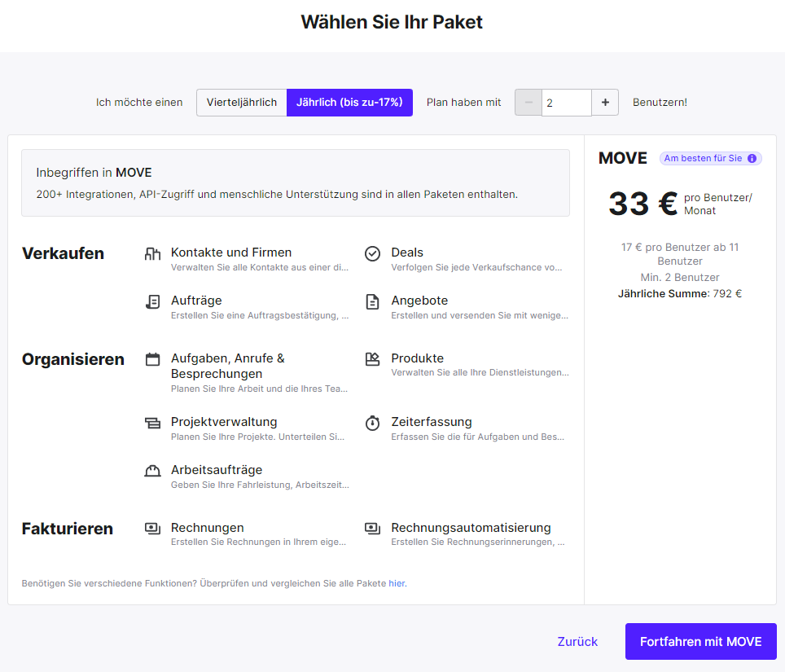Click description 'Erfassen Sie die für Aufgaben und Bes...'
This screenshot has width=785, height=672.
tap(478, 437)
